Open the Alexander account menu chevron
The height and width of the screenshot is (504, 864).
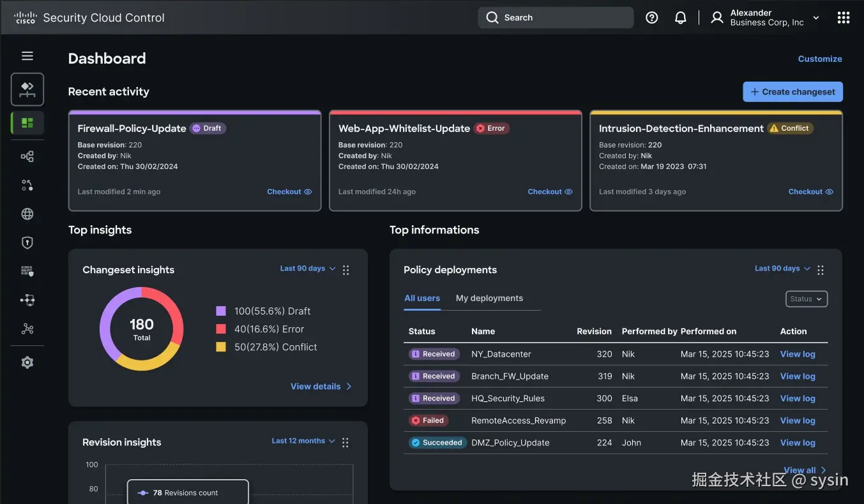pos(816,18)
